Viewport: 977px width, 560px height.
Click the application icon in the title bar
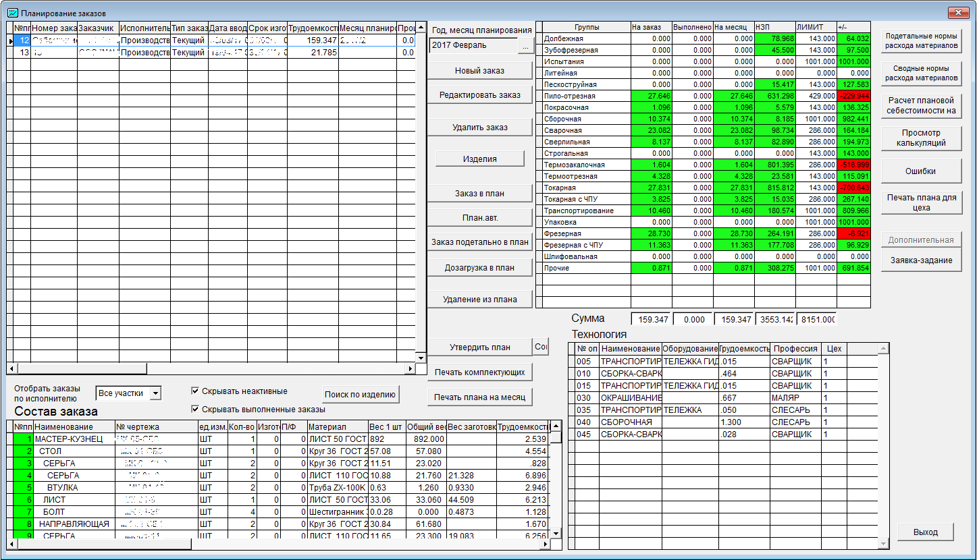tap(12, 13)
